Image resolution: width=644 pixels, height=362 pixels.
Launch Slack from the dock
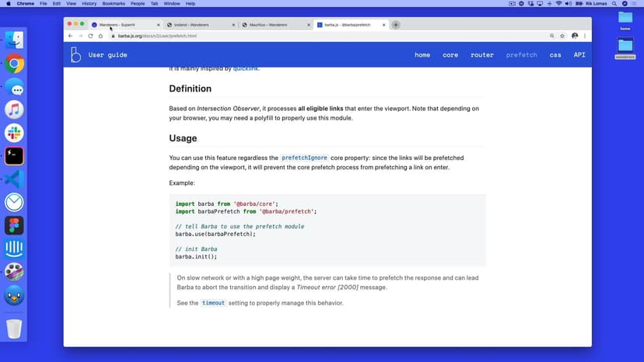[x=14, y=133]
